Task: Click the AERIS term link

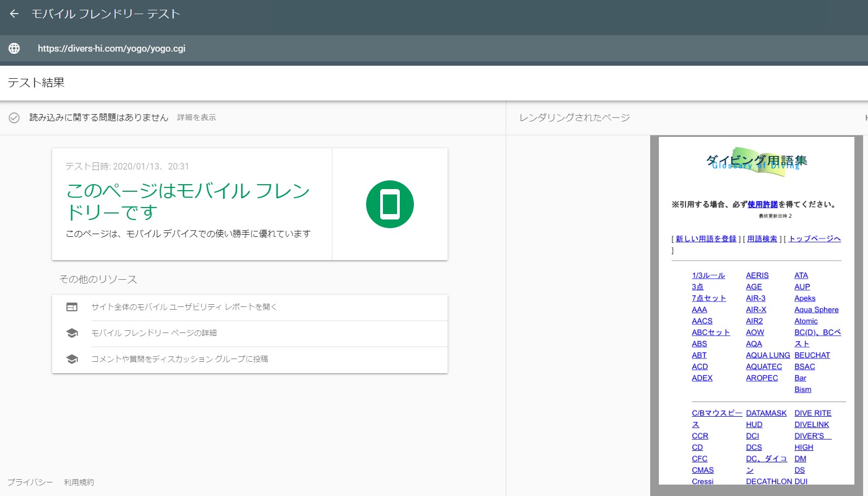Action: pos(757,275)
